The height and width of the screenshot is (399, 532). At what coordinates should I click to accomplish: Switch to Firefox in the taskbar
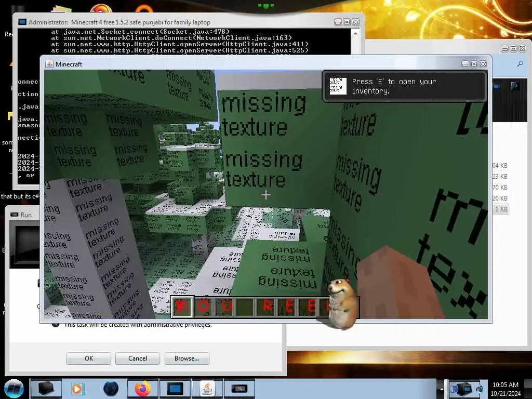point(143,389)
